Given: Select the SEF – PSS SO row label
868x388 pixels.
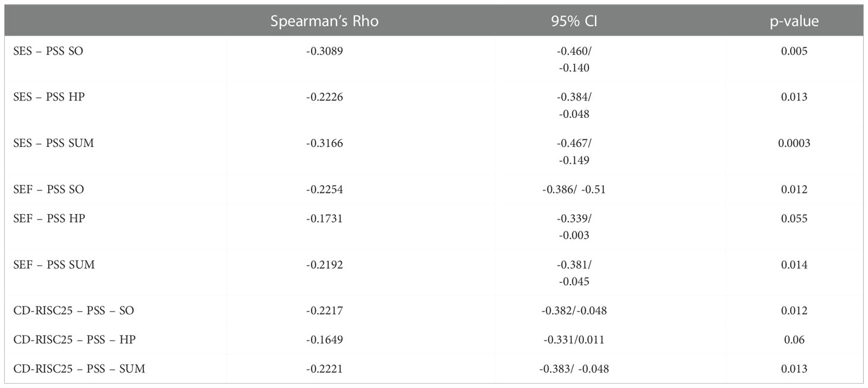Looking at the screenshot, I should (49, 190).
